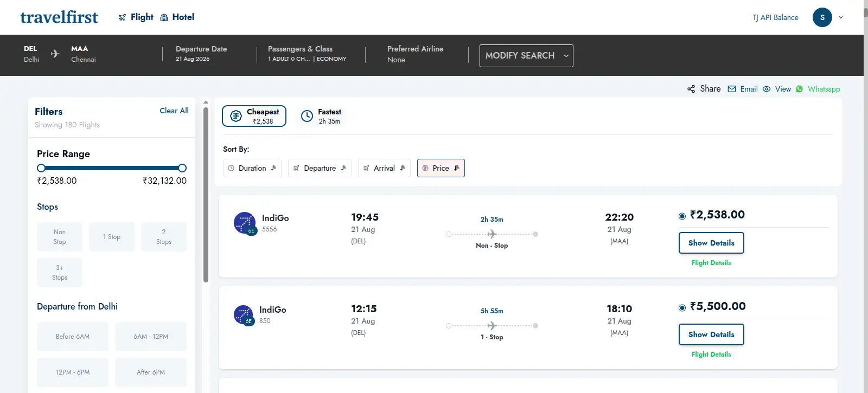The height and width of the screenshot is (393, 868).
Task: Open the TJ API Balance link
Action: (x=775, y=17)
